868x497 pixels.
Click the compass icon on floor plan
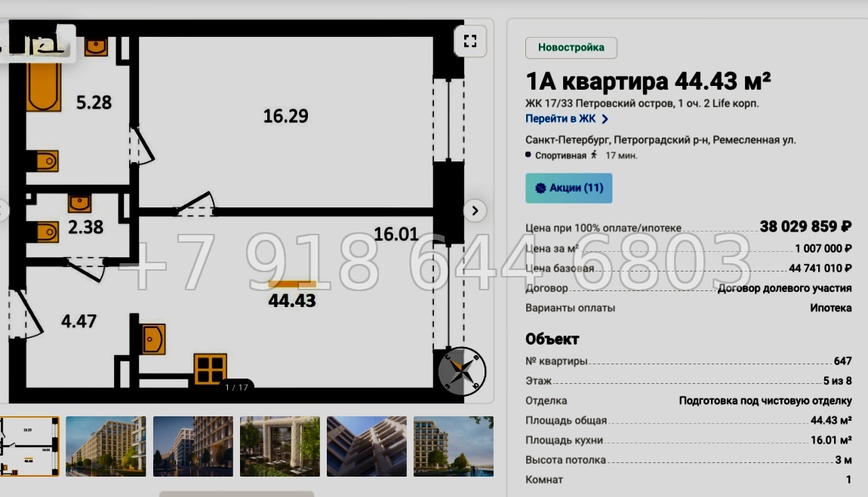click(462, 372)
